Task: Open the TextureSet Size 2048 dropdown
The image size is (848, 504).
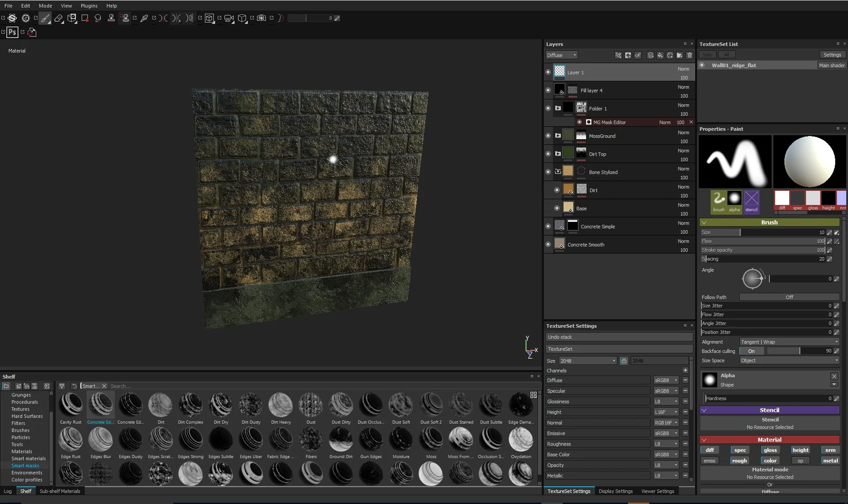Action: point(588,361)
